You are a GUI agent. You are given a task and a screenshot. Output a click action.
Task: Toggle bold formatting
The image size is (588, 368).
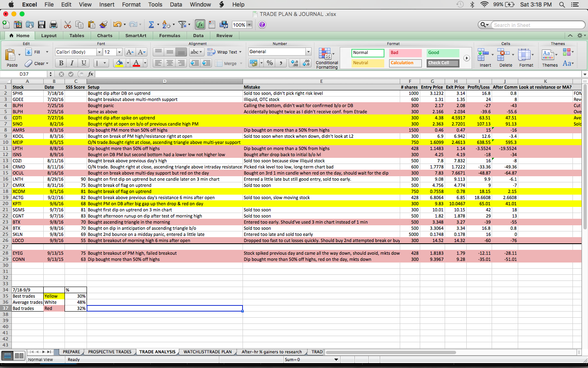(x=61, y=63)
